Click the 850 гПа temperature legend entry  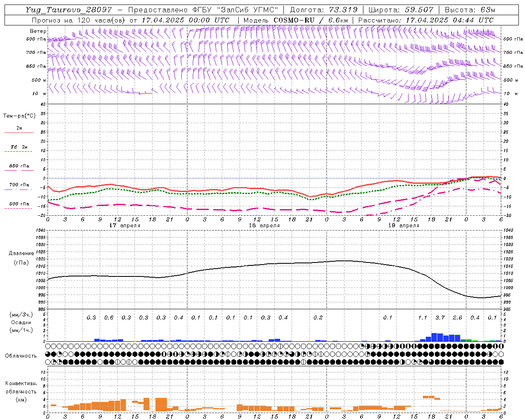(19, 166)
